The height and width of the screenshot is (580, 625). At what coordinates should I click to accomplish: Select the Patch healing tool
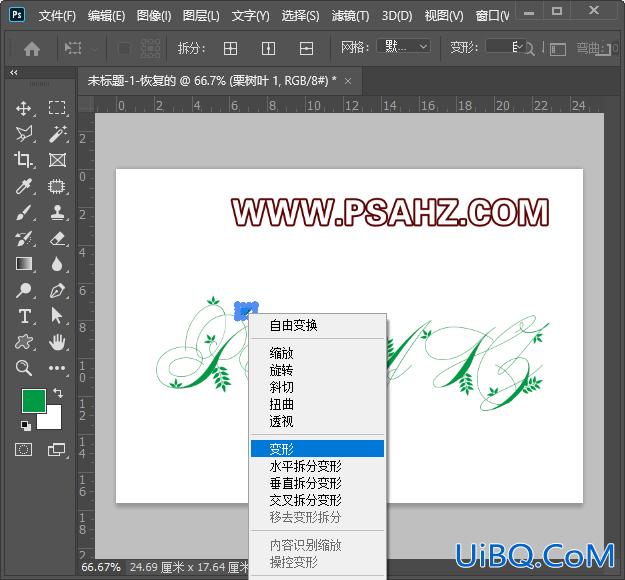pyautogui.click(x=57, y=186)
